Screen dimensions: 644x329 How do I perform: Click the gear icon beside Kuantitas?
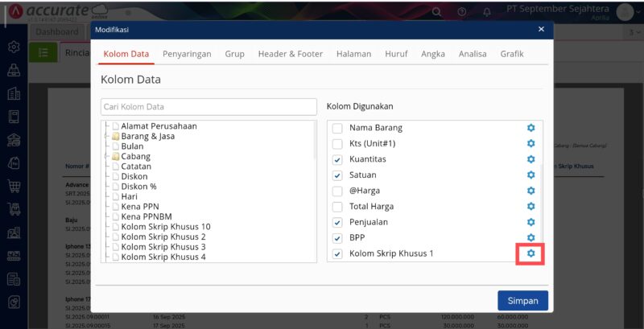[x=530, y=159]
